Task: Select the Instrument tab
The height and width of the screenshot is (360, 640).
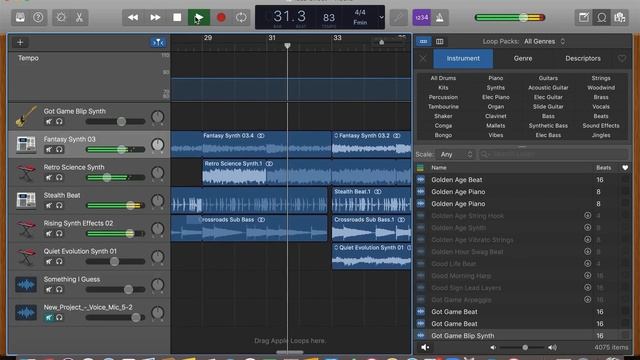Action: coord(463,58)
